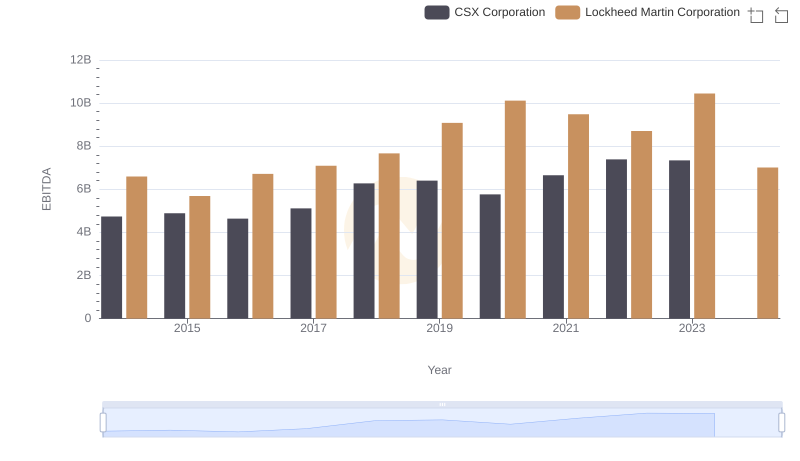Image resolution: width=800 pixels, height=461 pixels.
Task: Click the '2015' x-axis label
Action: point(187,328)
